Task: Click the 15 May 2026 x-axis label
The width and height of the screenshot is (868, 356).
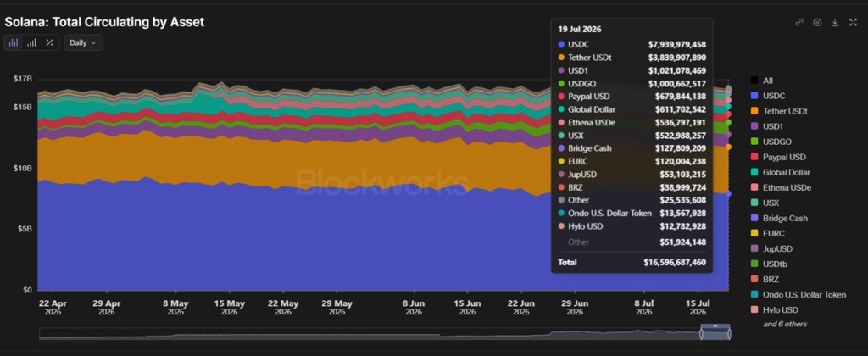Action: [229, 308]
